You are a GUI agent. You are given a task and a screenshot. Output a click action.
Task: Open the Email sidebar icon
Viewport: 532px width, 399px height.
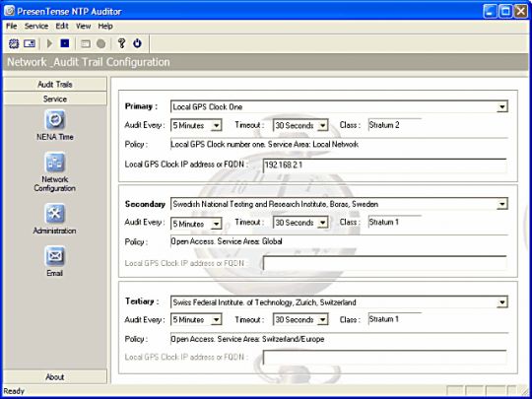point(54,256)
